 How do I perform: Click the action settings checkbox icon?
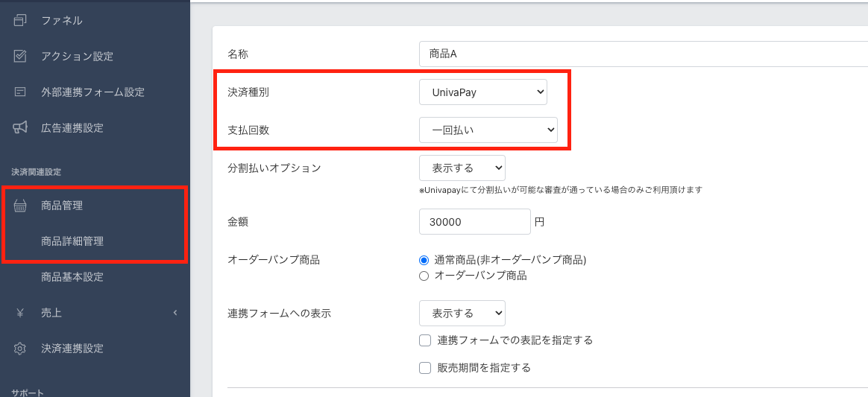(20, 56)
